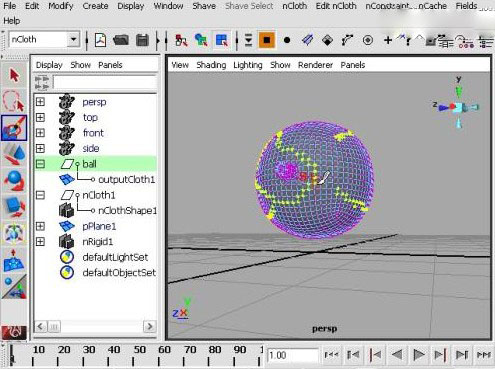Viewport: 495px width, 369px height.
Task: Expand the persp camera node
Action: (40, 101)
